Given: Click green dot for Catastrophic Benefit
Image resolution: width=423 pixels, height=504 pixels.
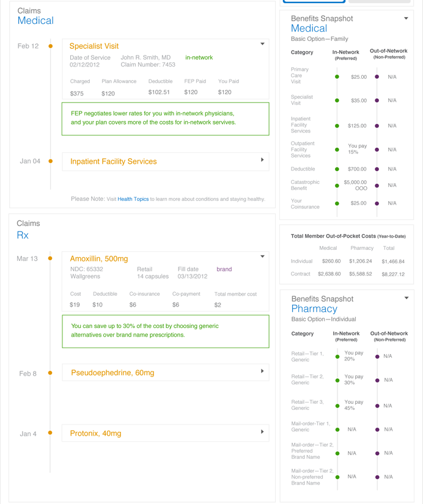Looking at the screenshot, I should pos(337,186).
